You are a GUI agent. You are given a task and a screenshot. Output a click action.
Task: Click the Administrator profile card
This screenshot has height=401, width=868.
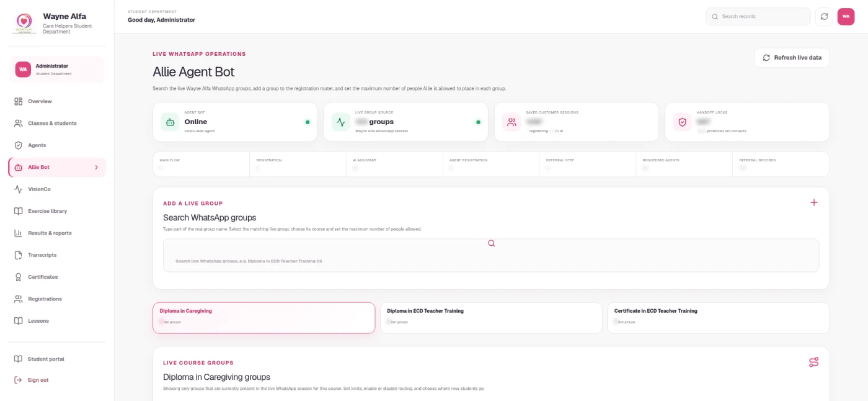click(57, 70)
